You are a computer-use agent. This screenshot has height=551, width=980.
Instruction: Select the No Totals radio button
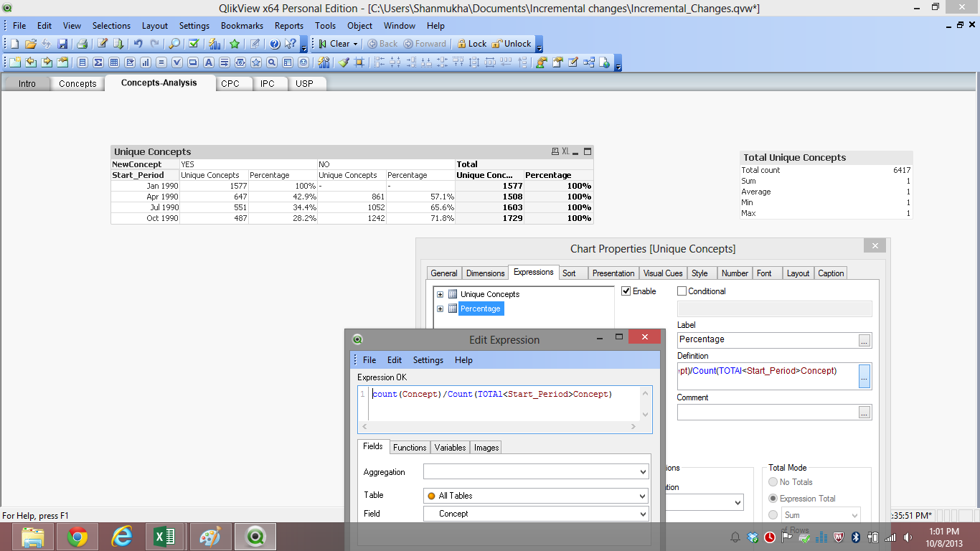(773, 482)
